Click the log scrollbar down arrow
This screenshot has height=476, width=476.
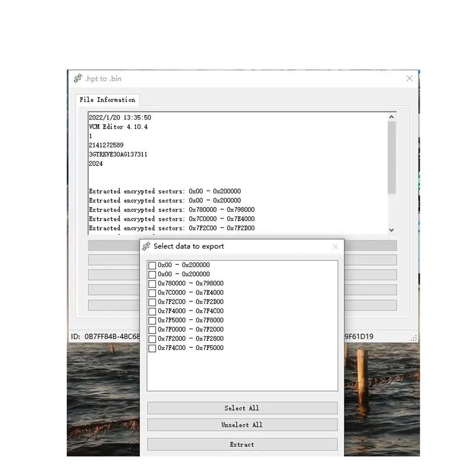pyautogui.click(x=392, y=230)
